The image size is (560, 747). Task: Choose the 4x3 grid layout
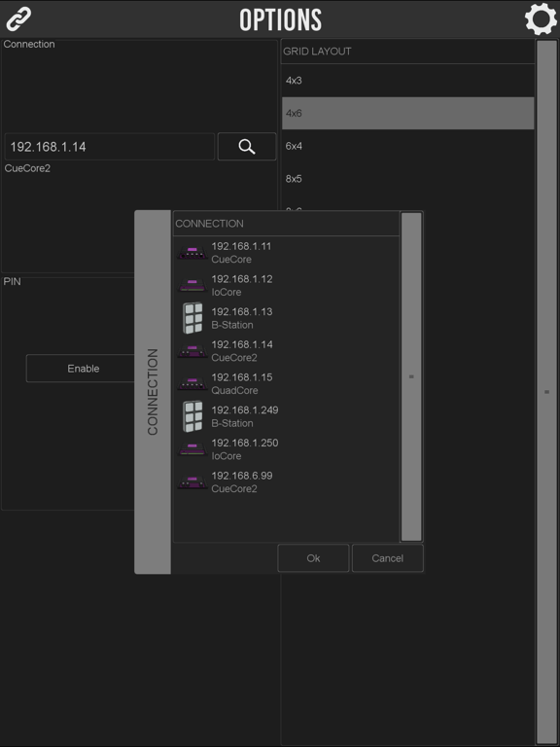coord(408,81)
